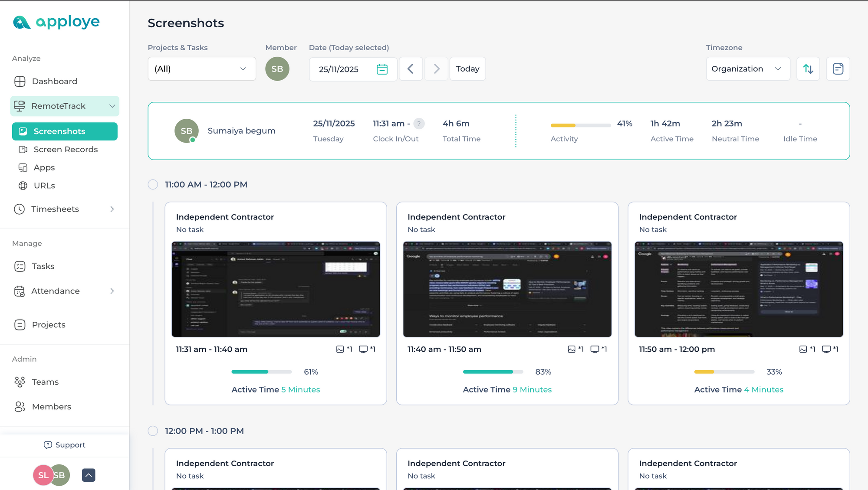Open the Projects & Tasks (All) dropdown
Viewport: 868px width, 490px height.
coord(202,69)
